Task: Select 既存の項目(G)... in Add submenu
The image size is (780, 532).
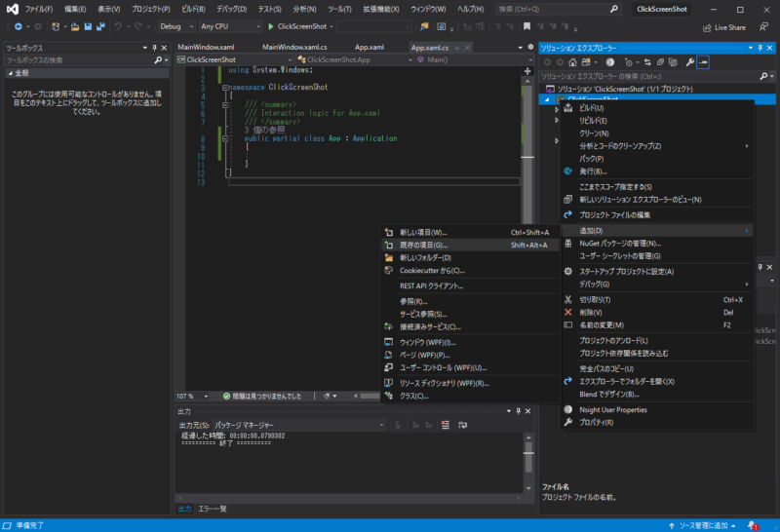Action: 470,246
